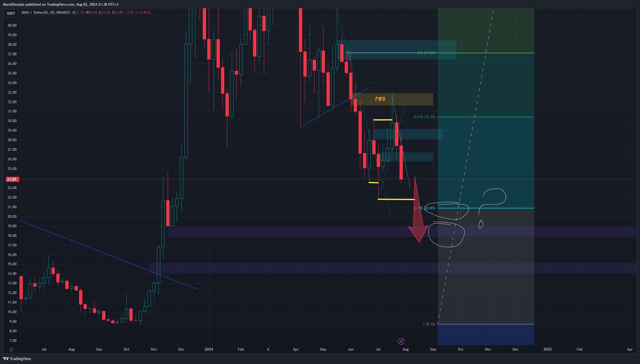Click the 7.00 price axis label

click(13, 341)
